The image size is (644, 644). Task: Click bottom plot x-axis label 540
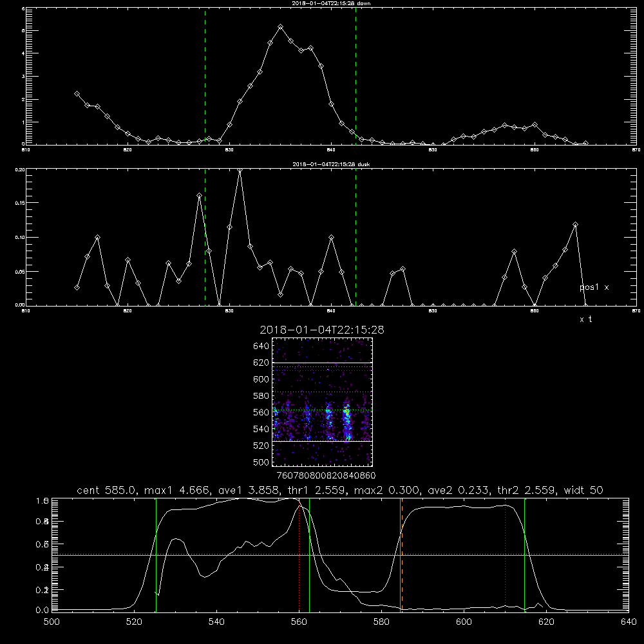coord(216,622)
